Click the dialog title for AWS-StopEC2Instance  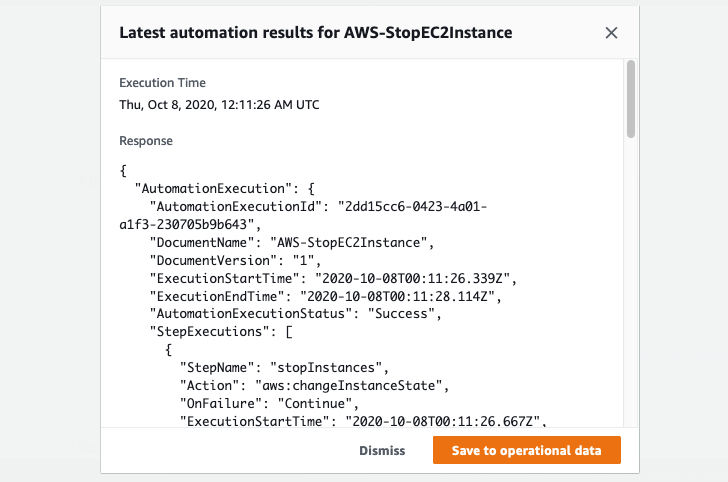tap(316, 32)
